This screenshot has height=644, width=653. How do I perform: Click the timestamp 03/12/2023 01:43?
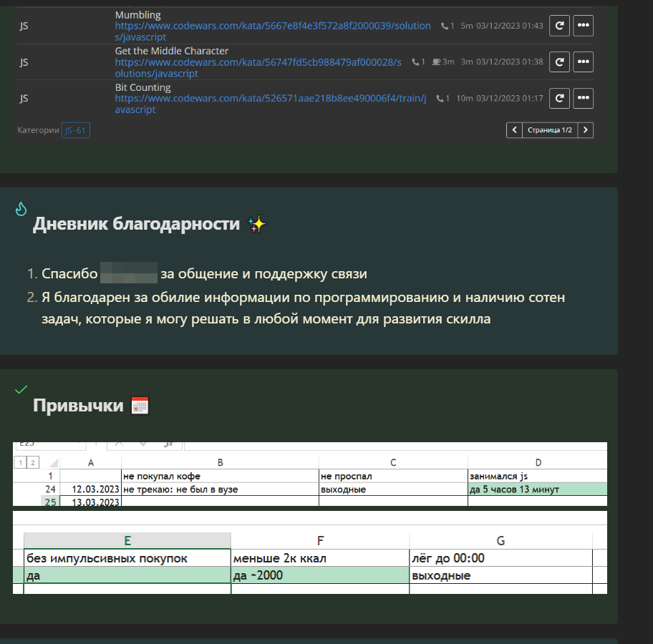click(509, 26)
